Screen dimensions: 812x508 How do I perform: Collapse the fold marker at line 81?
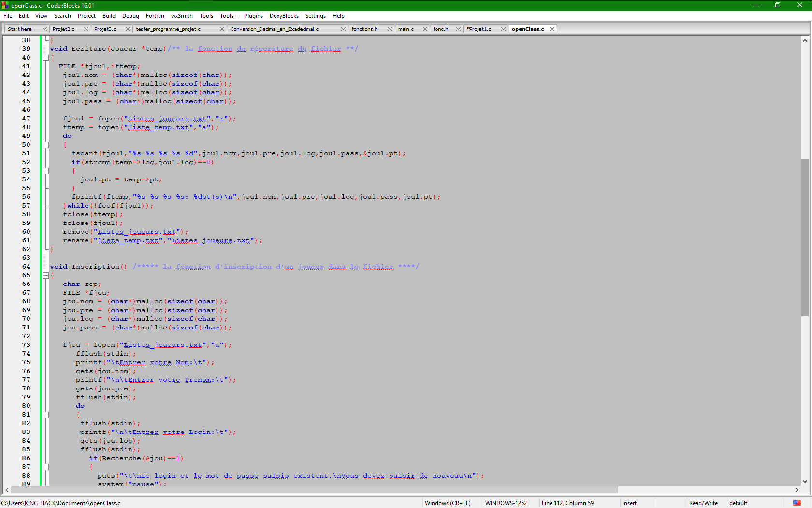tap(45, 415)
